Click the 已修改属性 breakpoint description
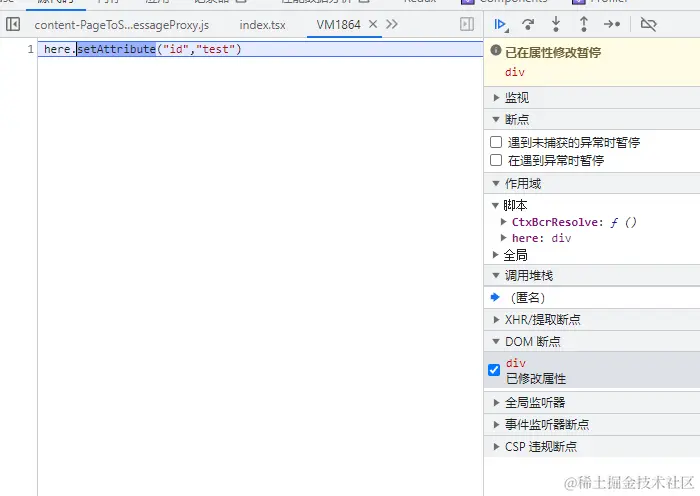The width and height of the screenshot is (700, 496). [x=536, y=379]
